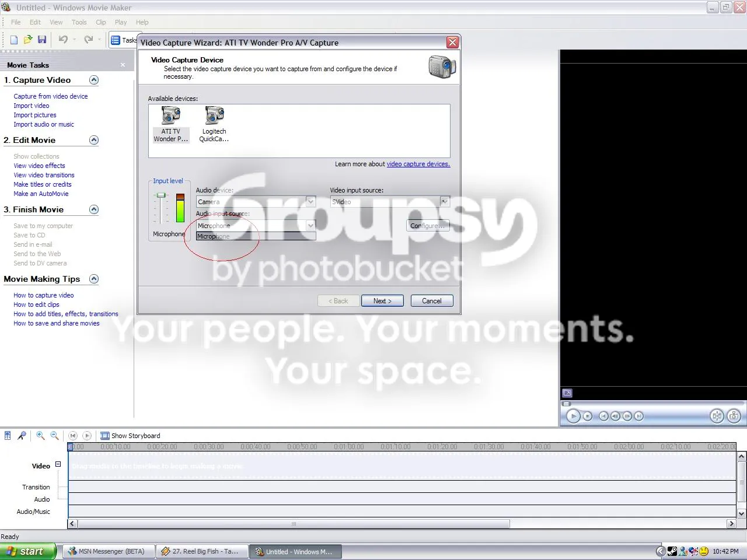Open the Edit menu
The image size is (747, 560).
pyautogui.click(x=35, y=22)
